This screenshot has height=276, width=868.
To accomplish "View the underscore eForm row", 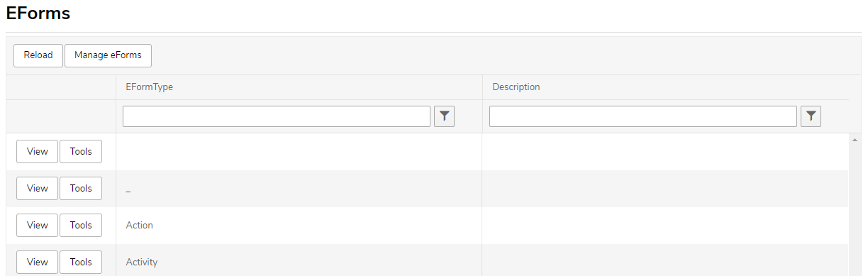I will click(x=37, y=189).
